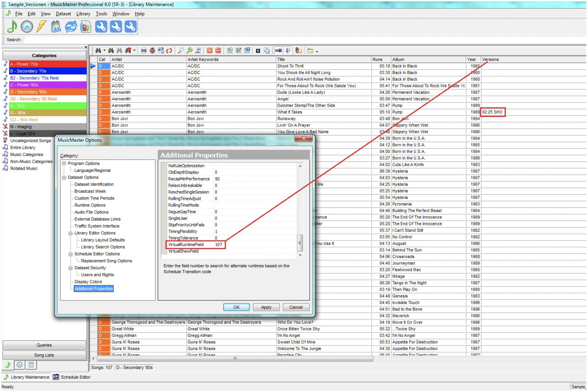This screenshot has width=587, height=392.
Task: Collapse the Dataset Security node
Action: click(71, 268)
